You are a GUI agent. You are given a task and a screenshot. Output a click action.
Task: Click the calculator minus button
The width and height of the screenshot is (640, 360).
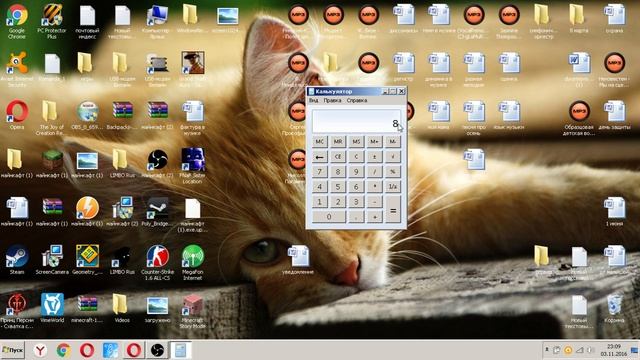(374, 202)
